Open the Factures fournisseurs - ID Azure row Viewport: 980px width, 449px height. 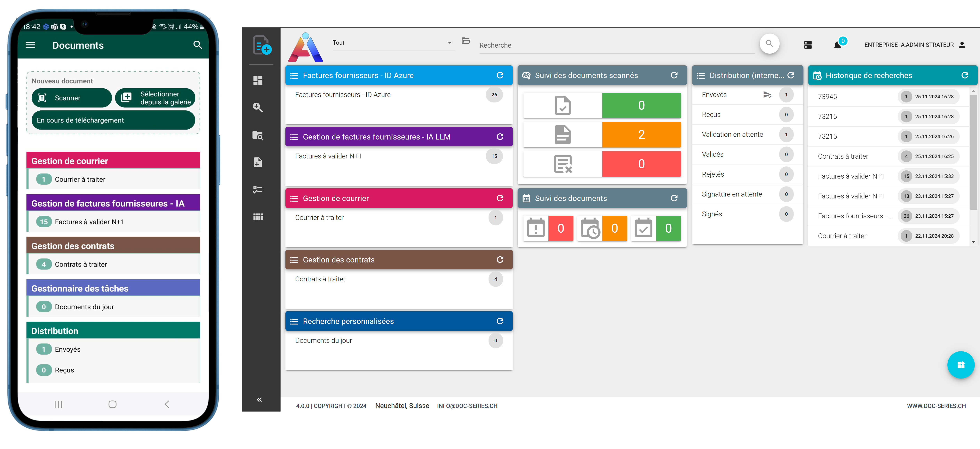[x=399, y=95]
